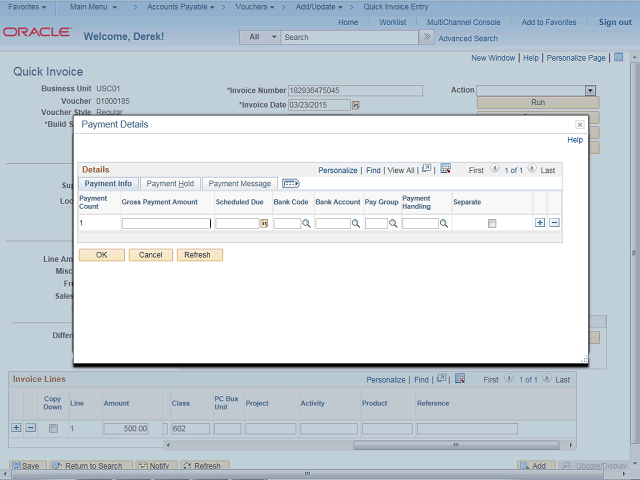
Task: Click the Bank Code lookup magnifier
Action: [307, 224]
